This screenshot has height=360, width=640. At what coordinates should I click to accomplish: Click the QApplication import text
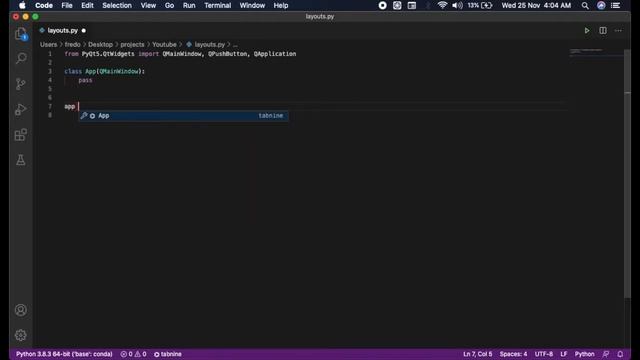coord(275,54)
